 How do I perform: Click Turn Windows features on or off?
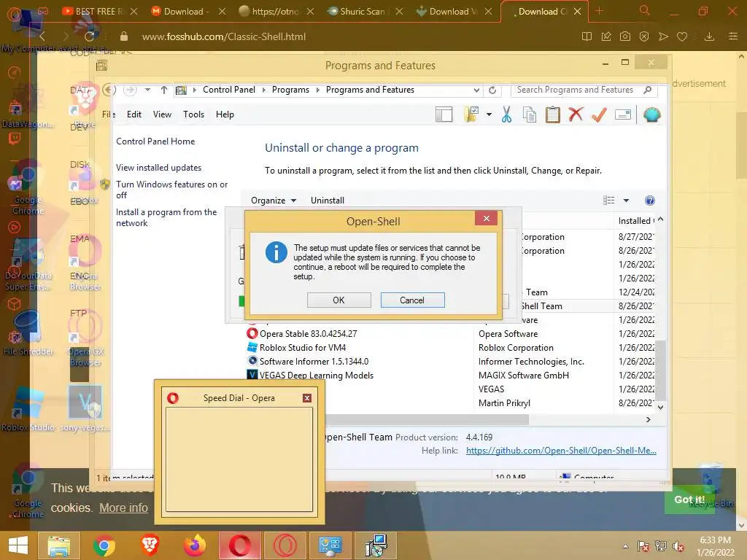tap(171, 190)
